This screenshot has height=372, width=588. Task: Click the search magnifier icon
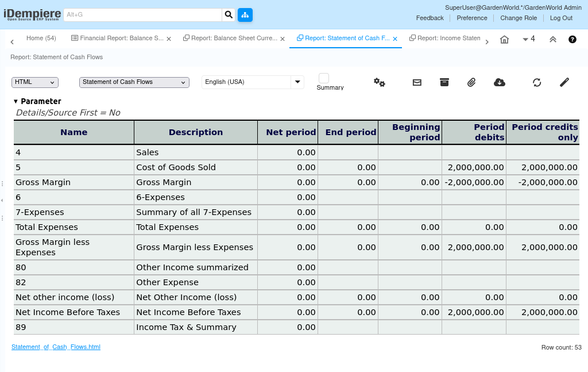click(x=229, y=14)
